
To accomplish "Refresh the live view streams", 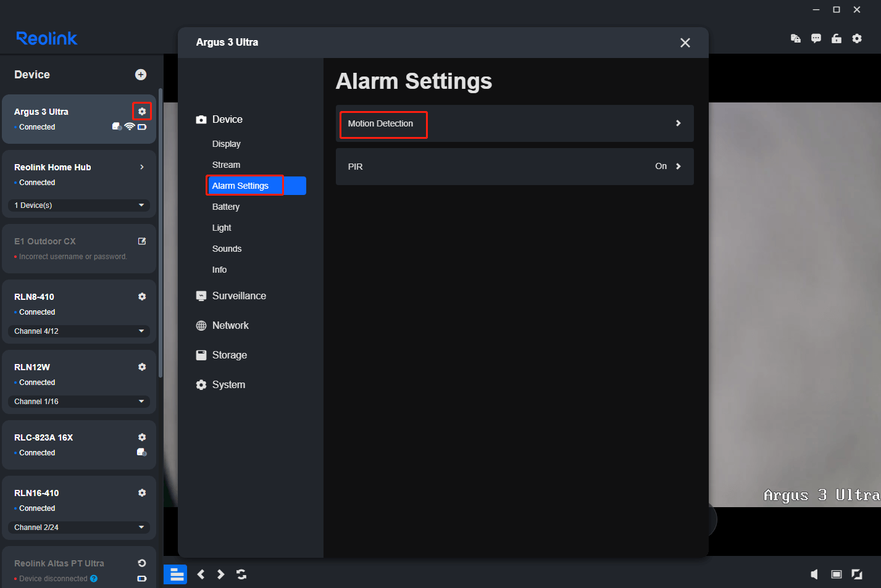I will 241,574.
